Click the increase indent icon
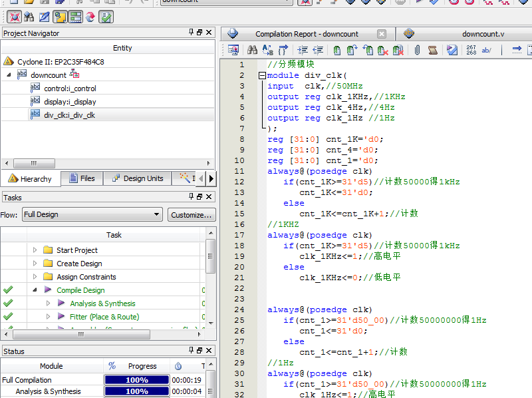The width and height of the screenshot is (532, 398). pyautogui.click(x=303, y=50)
